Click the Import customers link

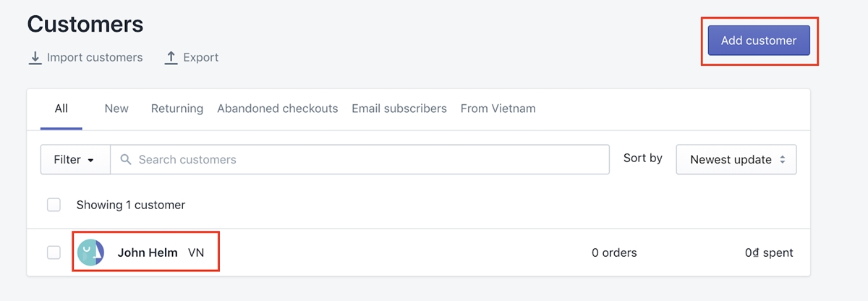[x=95, y=58]
